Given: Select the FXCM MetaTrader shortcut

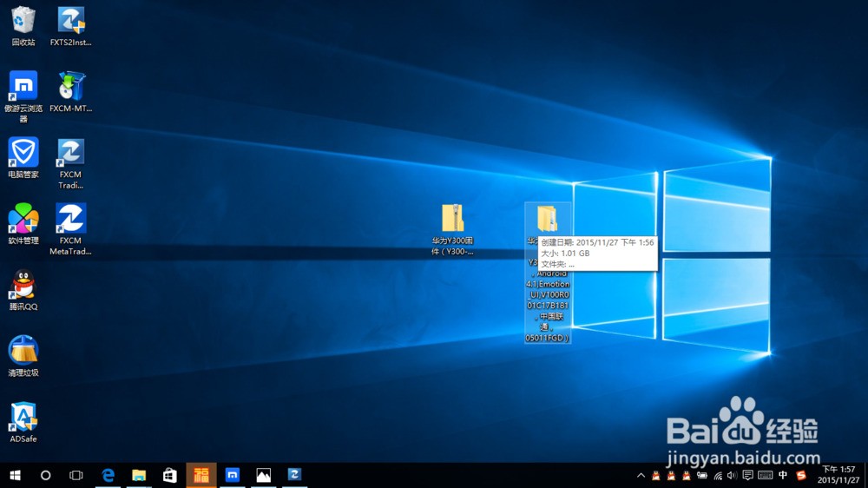Looking at the screenshot, I should point(71,229).
